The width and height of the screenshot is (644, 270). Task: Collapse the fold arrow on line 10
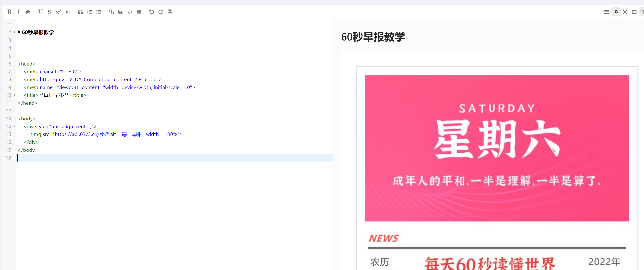14,95
